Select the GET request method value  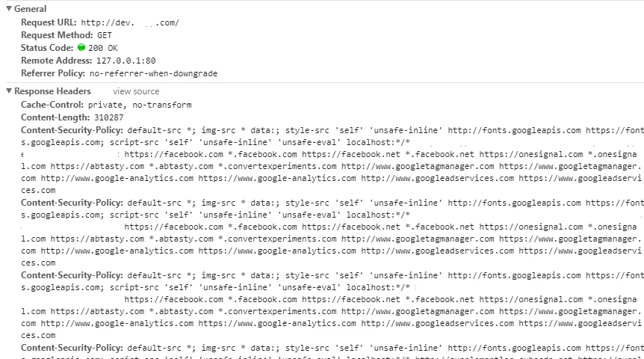coord(105,35)
